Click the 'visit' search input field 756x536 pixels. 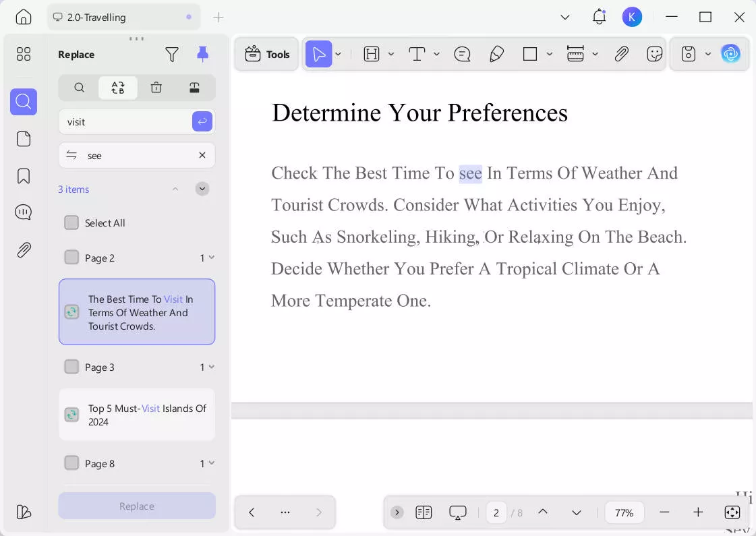pyautogui.click(x=125, y=122)
